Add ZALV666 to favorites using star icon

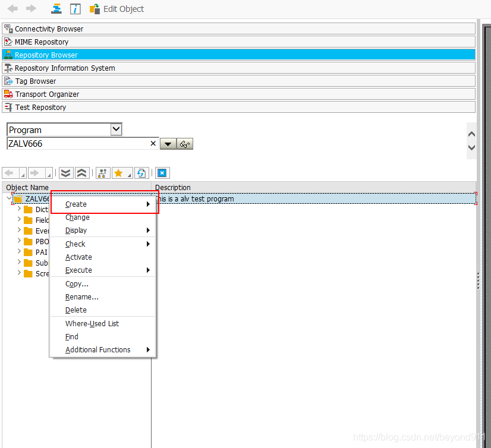coord(119,172)
